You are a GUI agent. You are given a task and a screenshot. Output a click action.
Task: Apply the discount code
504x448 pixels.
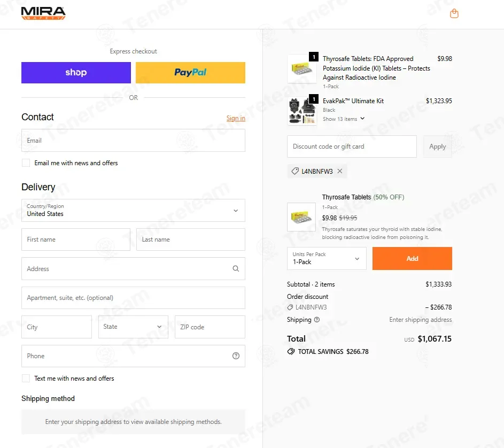coord(438,146)
